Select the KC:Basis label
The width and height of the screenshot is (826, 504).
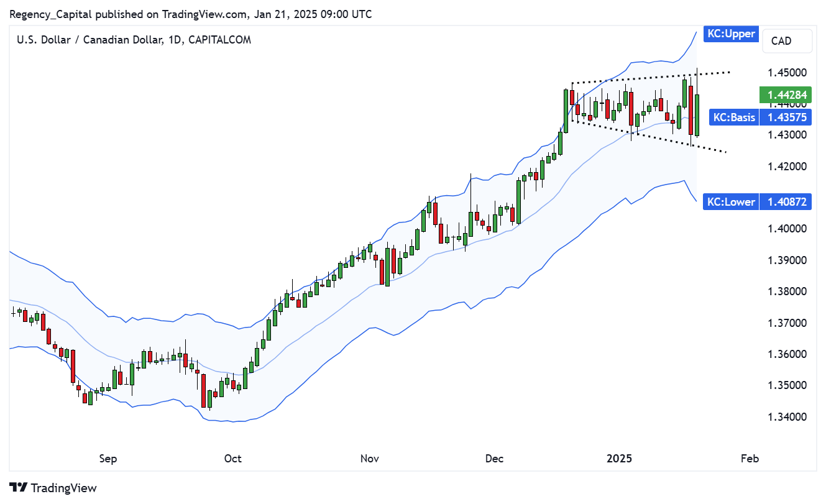pos(734,117)
